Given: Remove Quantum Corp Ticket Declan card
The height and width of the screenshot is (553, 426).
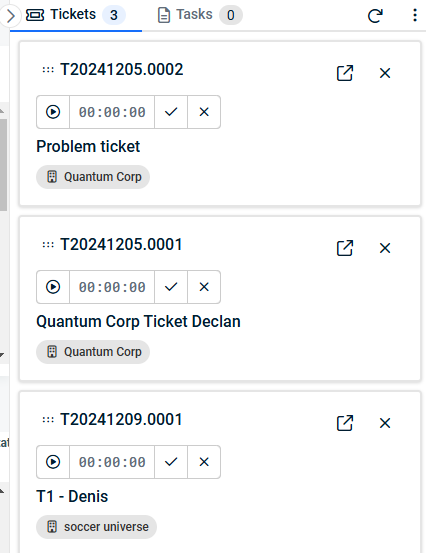Looking at the screenshot, I should tap(385, 248).
